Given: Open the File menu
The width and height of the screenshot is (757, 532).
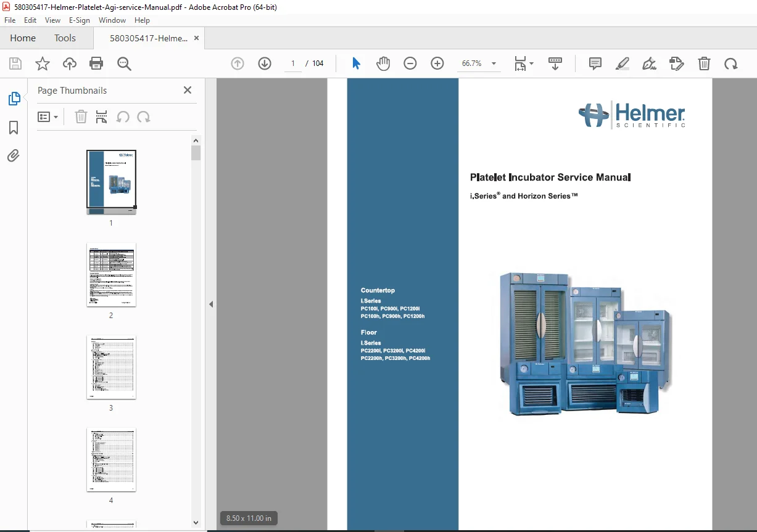Looking at the screenshot, I should click(x=10, y=20).
